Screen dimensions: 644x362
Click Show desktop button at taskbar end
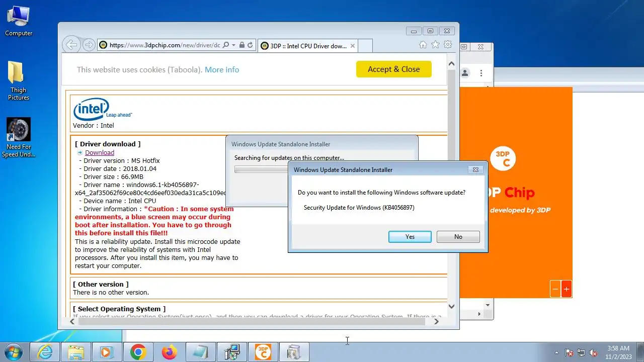pos(640,352)
